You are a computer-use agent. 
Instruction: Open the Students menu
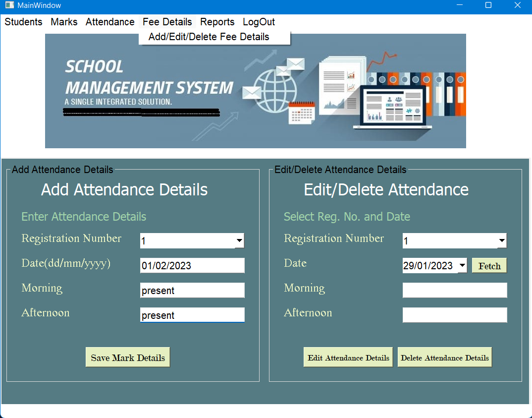pos(23,22)
